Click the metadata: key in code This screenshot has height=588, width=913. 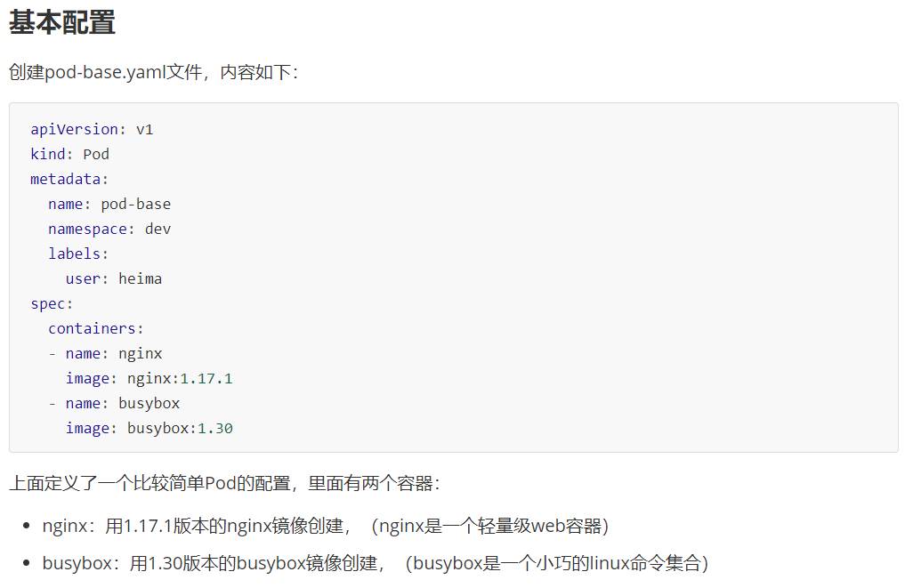(69, 180)
